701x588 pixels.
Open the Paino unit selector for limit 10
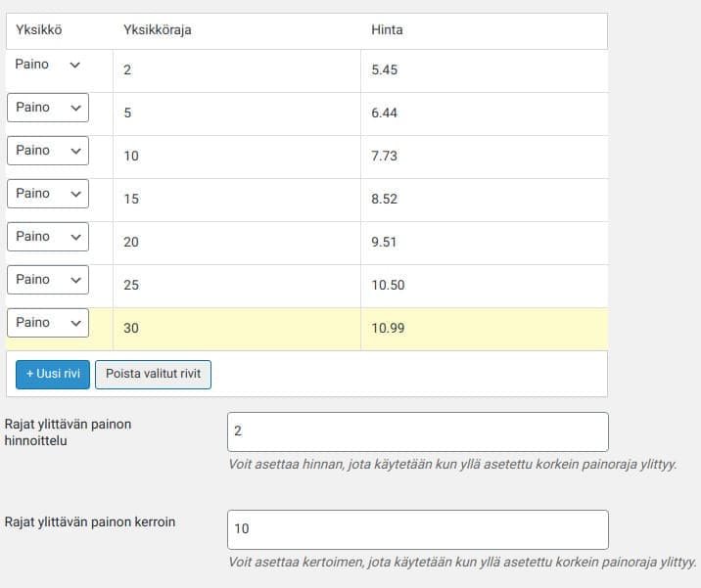48,151
